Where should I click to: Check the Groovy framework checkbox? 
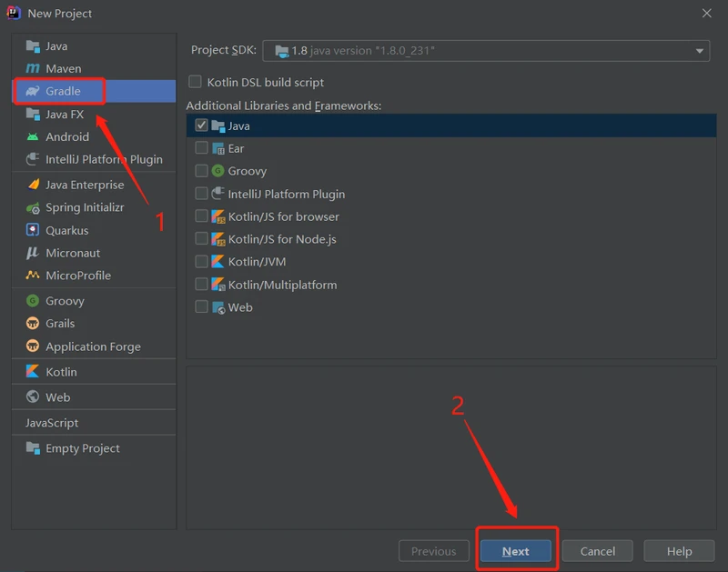click(x=202, y=171)
